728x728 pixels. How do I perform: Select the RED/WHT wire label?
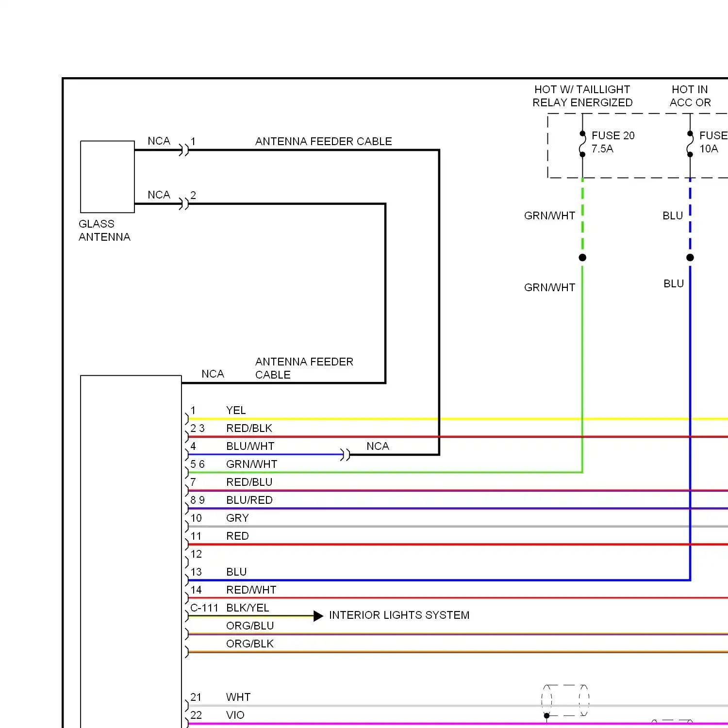point(251,590)
